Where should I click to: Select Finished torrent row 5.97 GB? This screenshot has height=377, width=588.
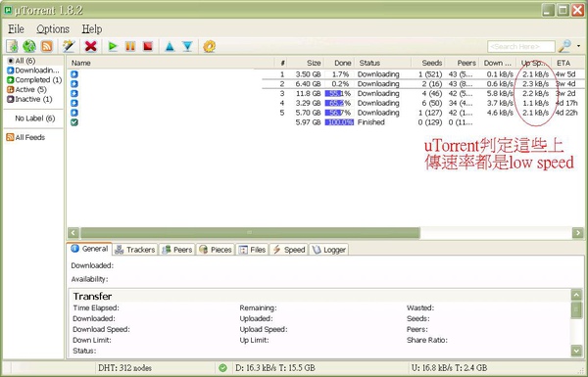point(325,122)
